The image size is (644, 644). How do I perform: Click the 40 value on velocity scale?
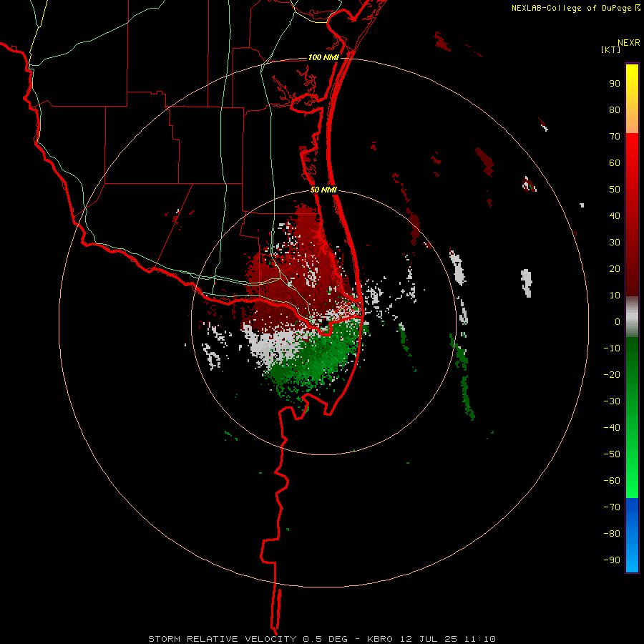tap(615, 215)
